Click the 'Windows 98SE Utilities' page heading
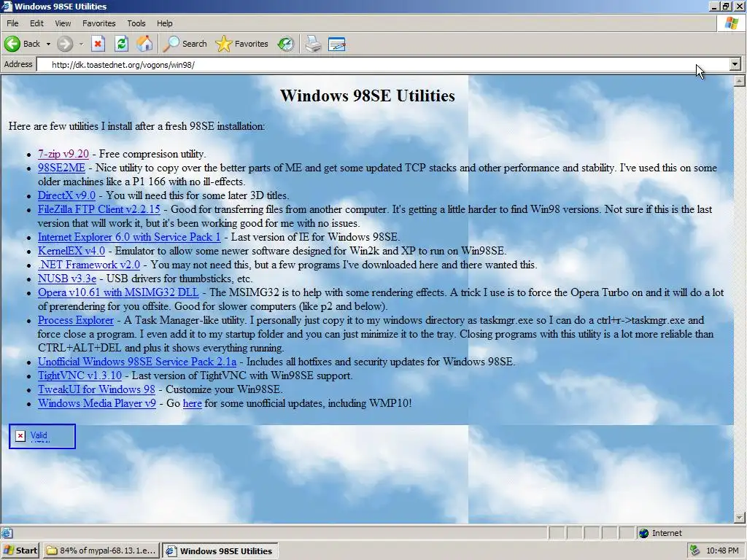Screen dimensions: 747x560 368,96
